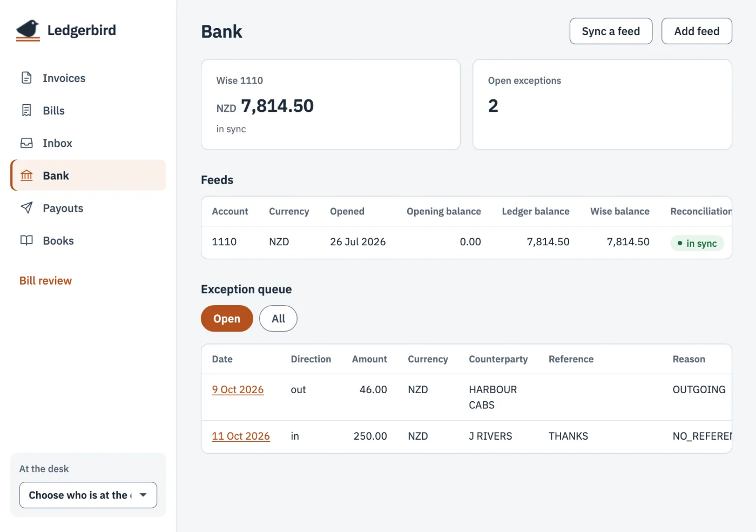Image resolution: width=756 pixels, height=532 pixels.
Task: Click the Ledgerbird brand name
Action: click(x=82, y=30)
